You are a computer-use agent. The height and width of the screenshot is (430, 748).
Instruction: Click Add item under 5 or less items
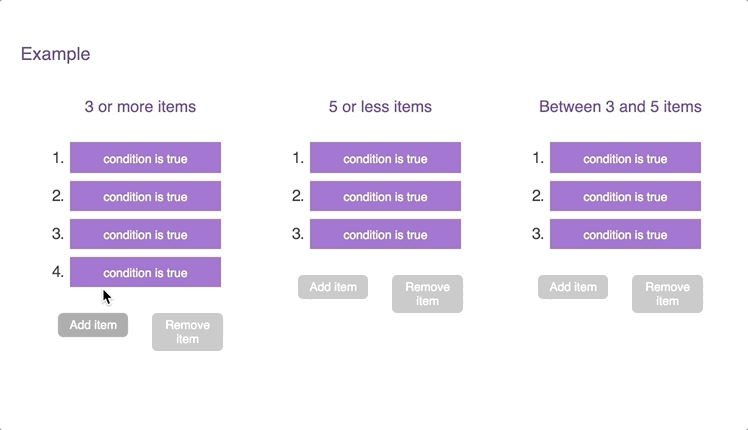(x=333, y=287)
